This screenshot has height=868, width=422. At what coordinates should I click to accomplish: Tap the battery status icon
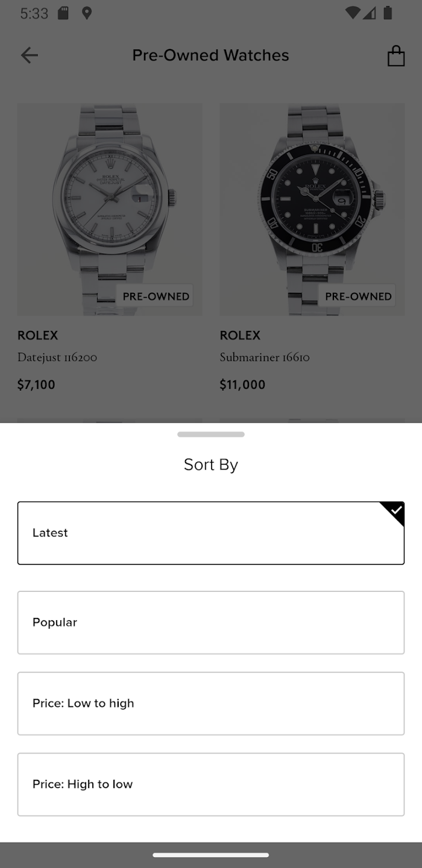coord(388,13)
